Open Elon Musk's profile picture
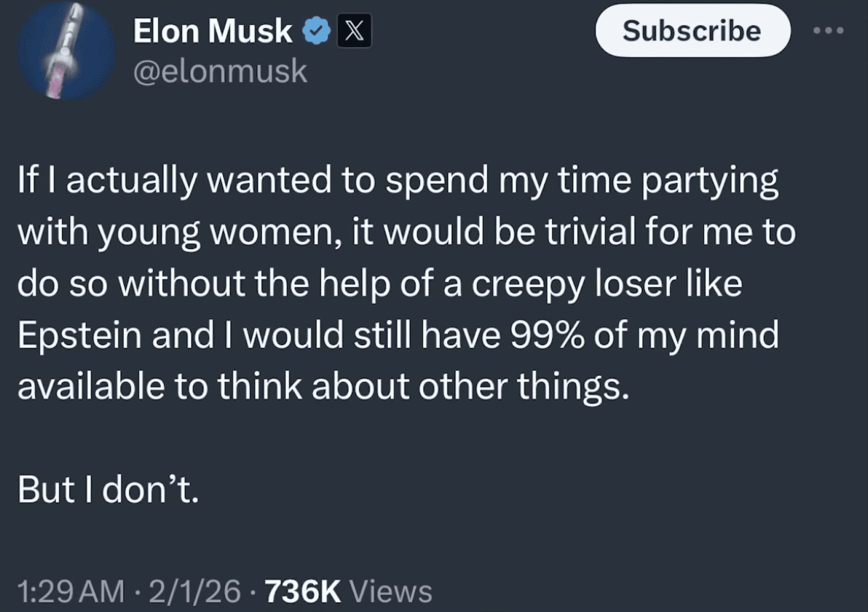This screenshot has width=868, height=612. 65,51
